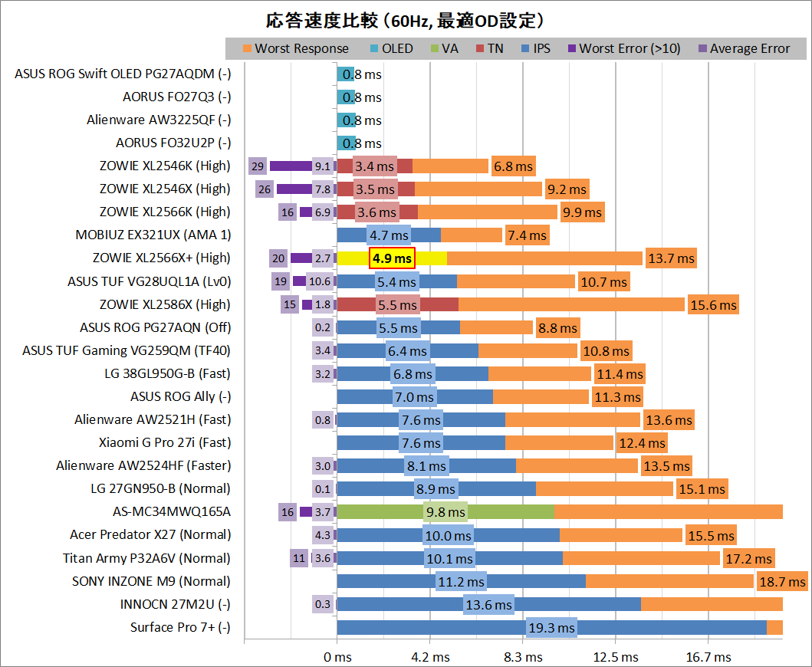The image size is (812, 667).
Task: Select the AS-MC34MWQ165A label
Action: tap(172, 511)
